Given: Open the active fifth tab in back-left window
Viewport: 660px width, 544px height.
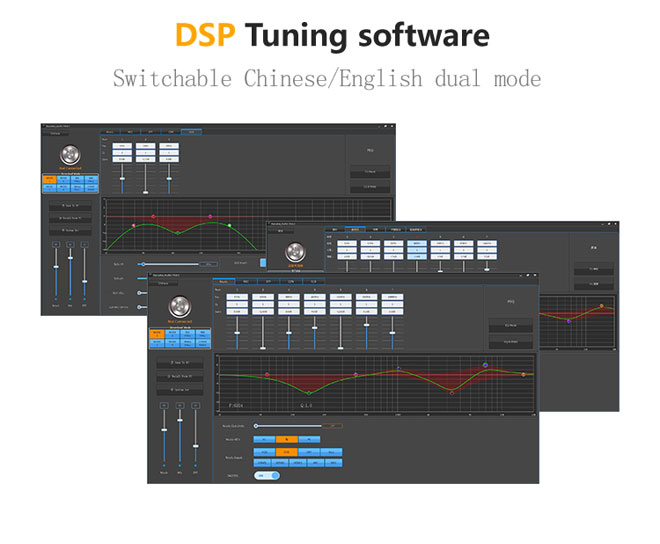Looking at the screenshot, I should click(192, 132).
